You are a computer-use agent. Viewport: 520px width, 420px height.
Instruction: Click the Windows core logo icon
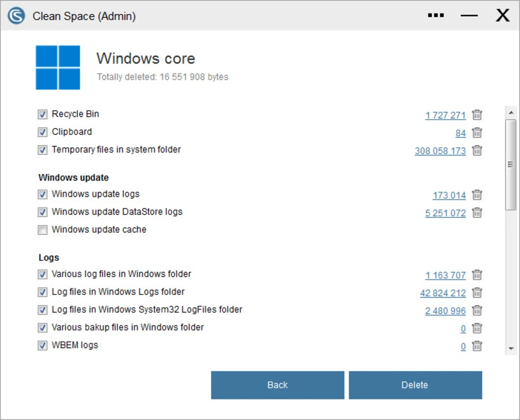[x=58, y=67]
